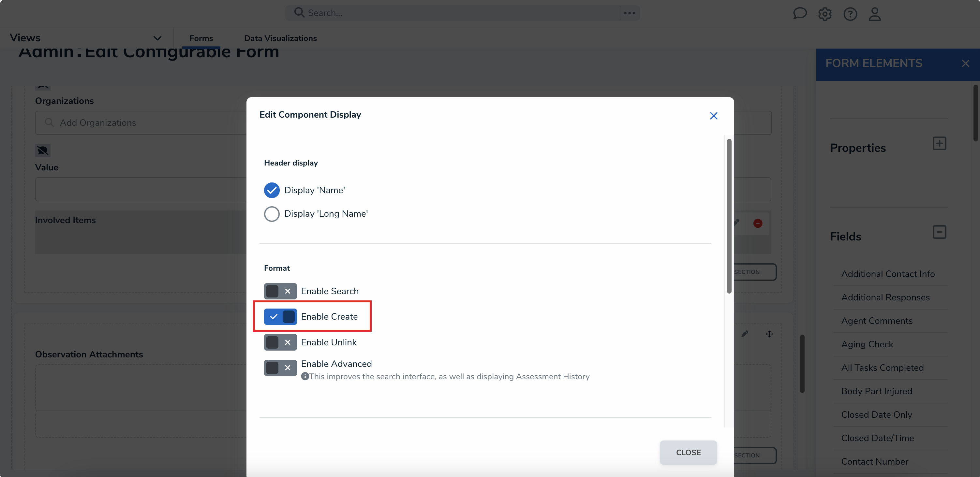Expand the Views dropdown
The width and height of the screenshot is (980, 477).
157,37
